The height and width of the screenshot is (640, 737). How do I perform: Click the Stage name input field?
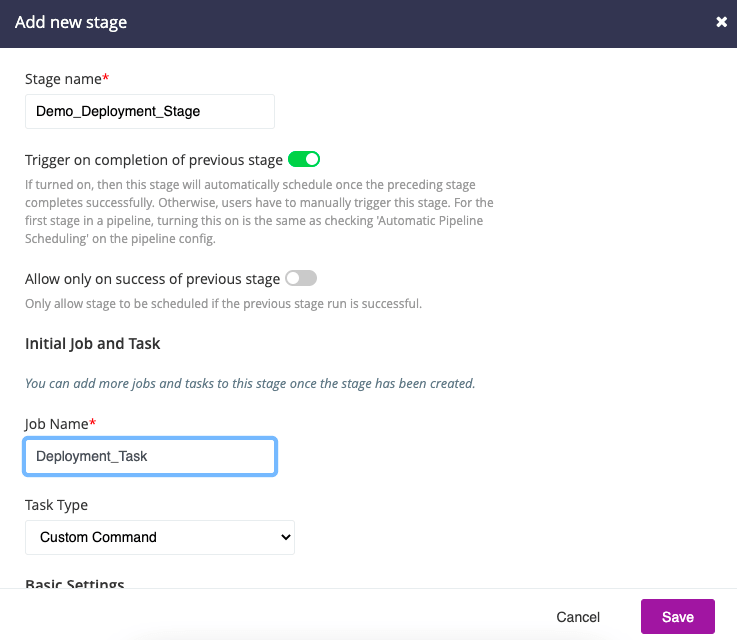tap(149, 112)
